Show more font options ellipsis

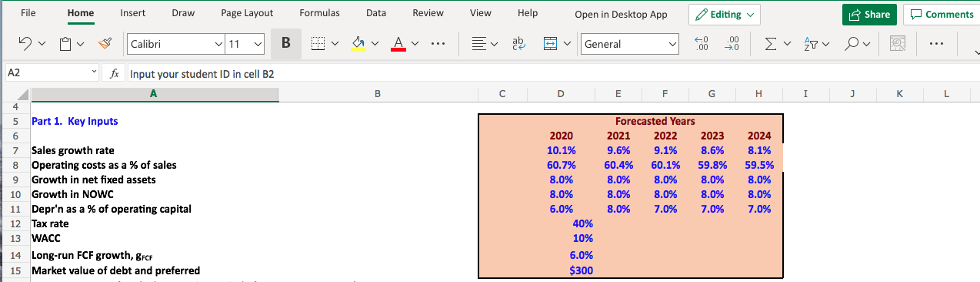pyautogui.click(x=438, y=45)
